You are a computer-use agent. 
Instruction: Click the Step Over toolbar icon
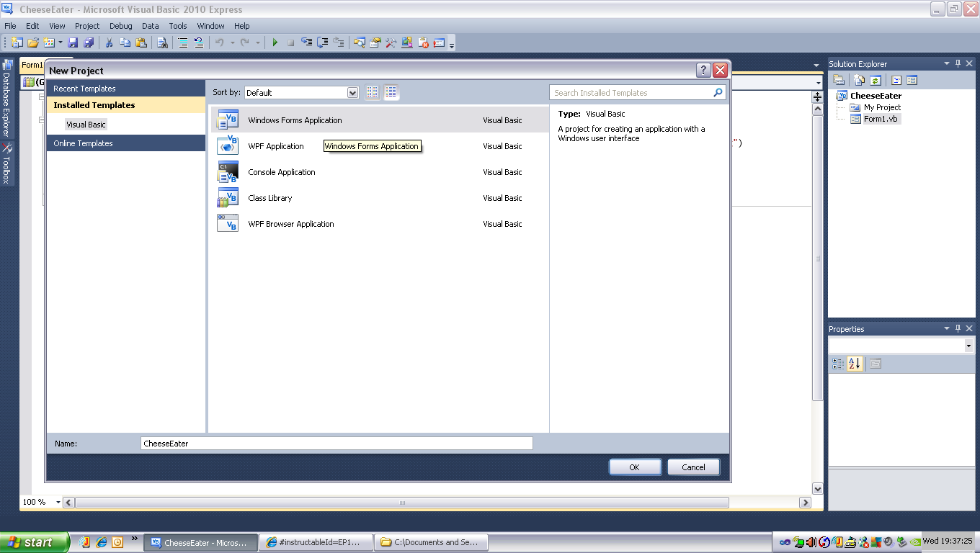[322, 43]
